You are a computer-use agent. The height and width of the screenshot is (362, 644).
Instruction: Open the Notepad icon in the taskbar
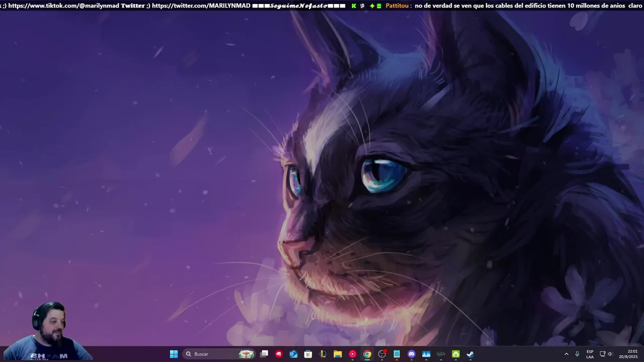pyautogui.click(x=396, y=354)
